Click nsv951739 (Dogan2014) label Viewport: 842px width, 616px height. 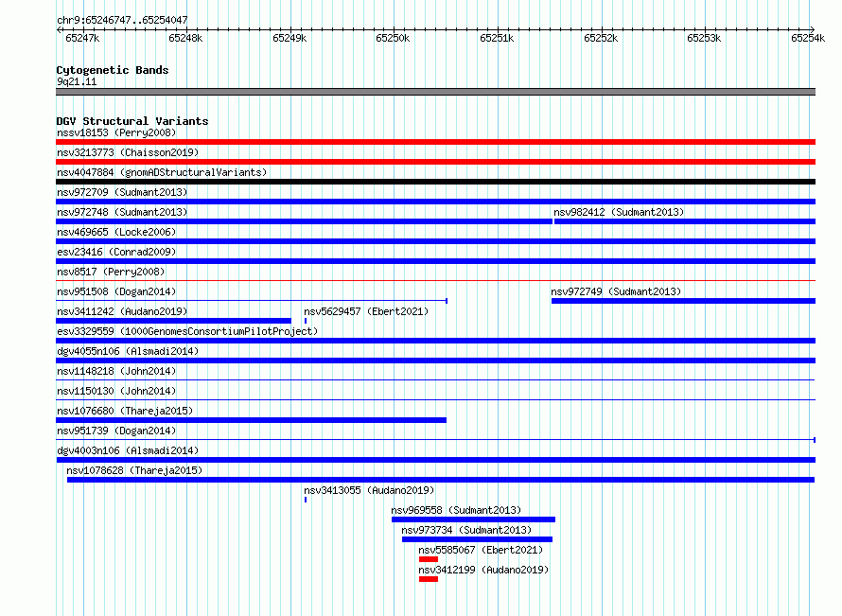pyautogui.click(x=116, y=431)
